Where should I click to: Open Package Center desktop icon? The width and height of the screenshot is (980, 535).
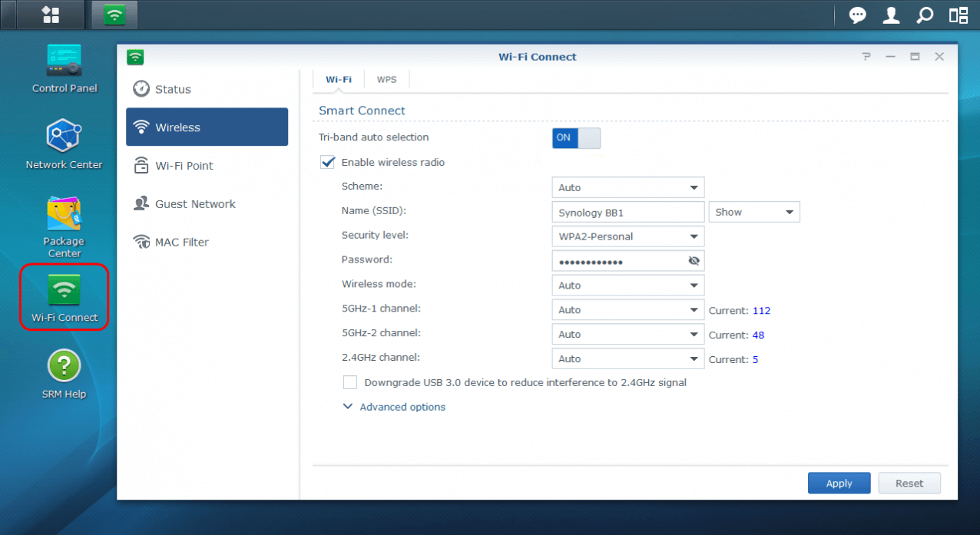click(x=65, y=216)
